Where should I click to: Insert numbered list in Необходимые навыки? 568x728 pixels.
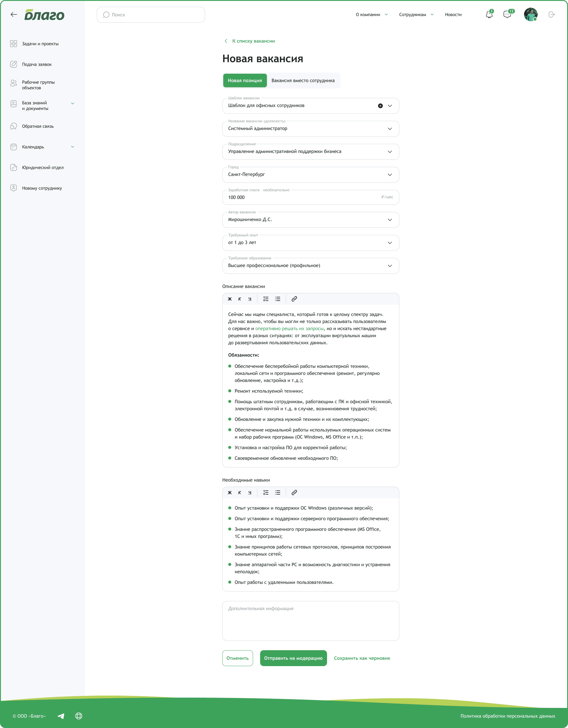[266, 493]
